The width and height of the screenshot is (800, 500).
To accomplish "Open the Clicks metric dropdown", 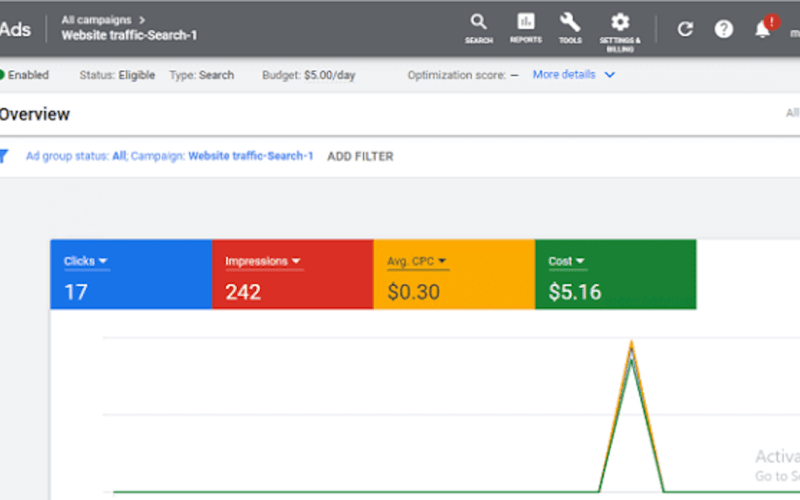I will (x=85, y=261).
